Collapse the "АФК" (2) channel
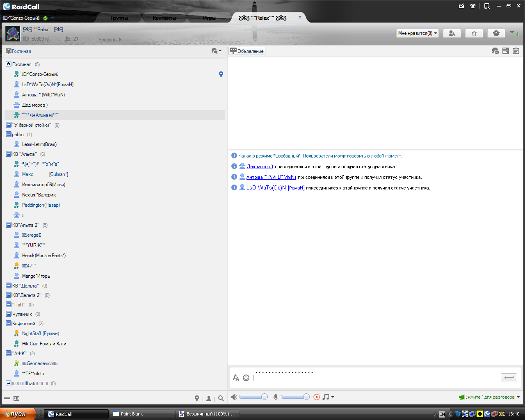This screenshot has height=420, width=525. 9,353
